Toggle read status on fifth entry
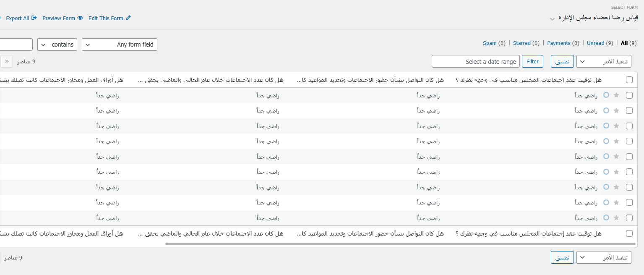Image resolution: width=644 pixels, height=275 pixels. [606, 156]
